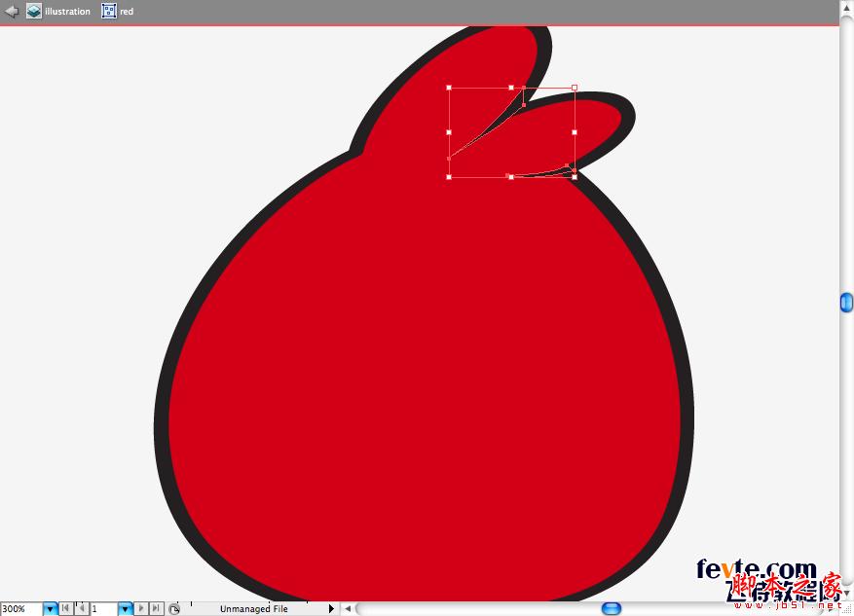Click the red group icon in breadcrumb
This screenshot has width=854, height=616.
(109, 11)
